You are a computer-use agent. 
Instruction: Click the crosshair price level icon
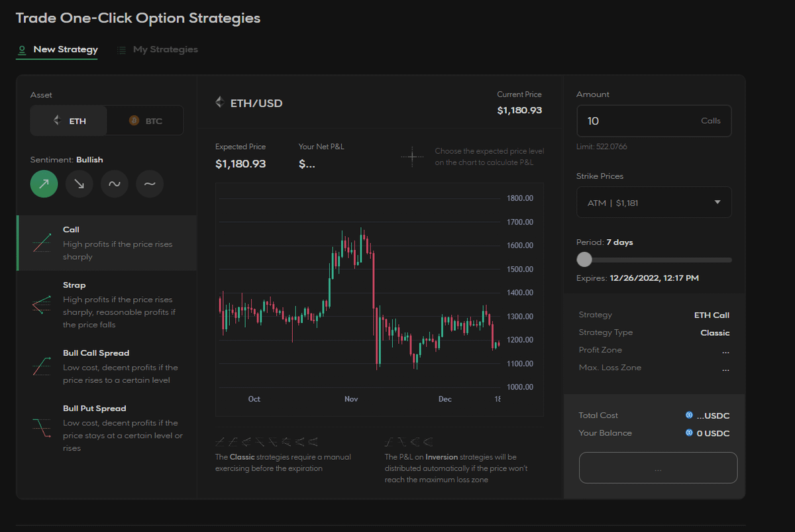[411, 157]
